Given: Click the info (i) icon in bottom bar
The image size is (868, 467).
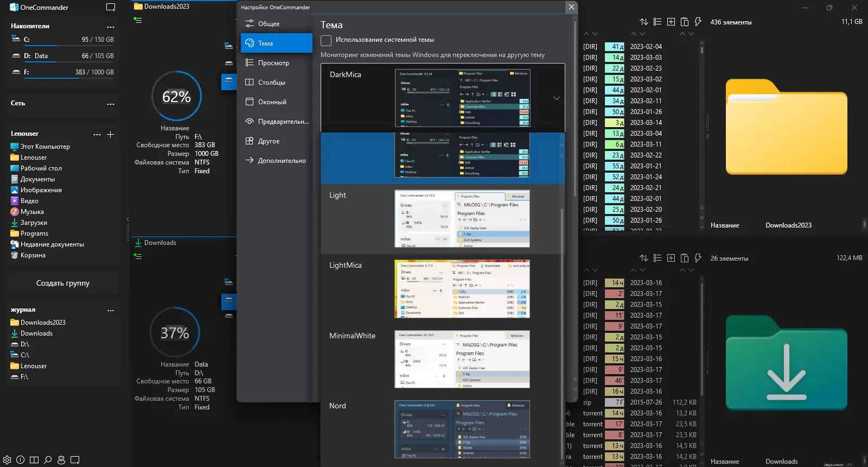Looking at the screenshot, I should (21, 460).
